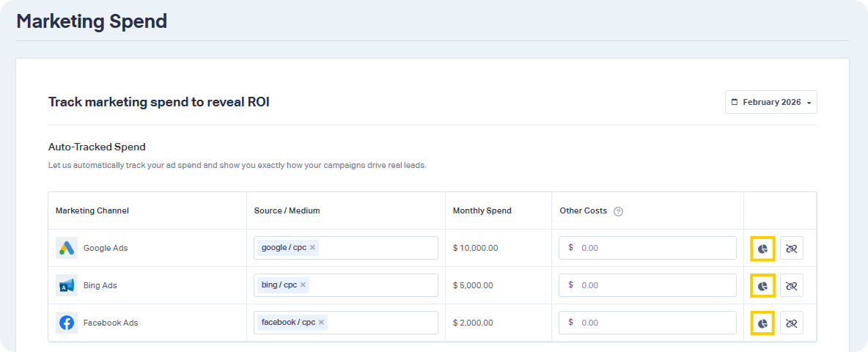Screen dimensions: 868x352
Task: Open the February 2026 month dropdown
Action: point(770,103)
